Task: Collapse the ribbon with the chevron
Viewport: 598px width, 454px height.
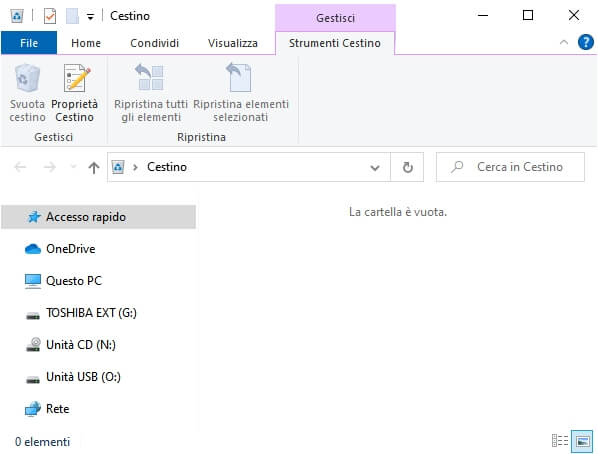Action: pyautogui.click(x=564, y=42)
